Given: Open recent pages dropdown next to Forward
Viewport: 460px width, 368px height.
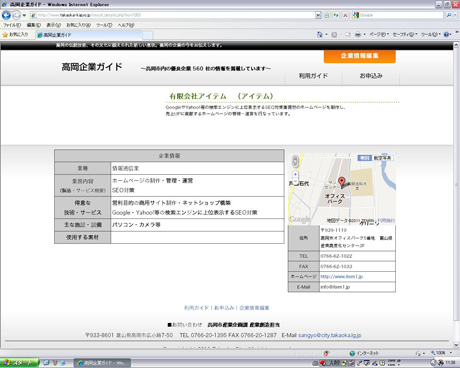Looking at the screenshot, I should (24, 15).
